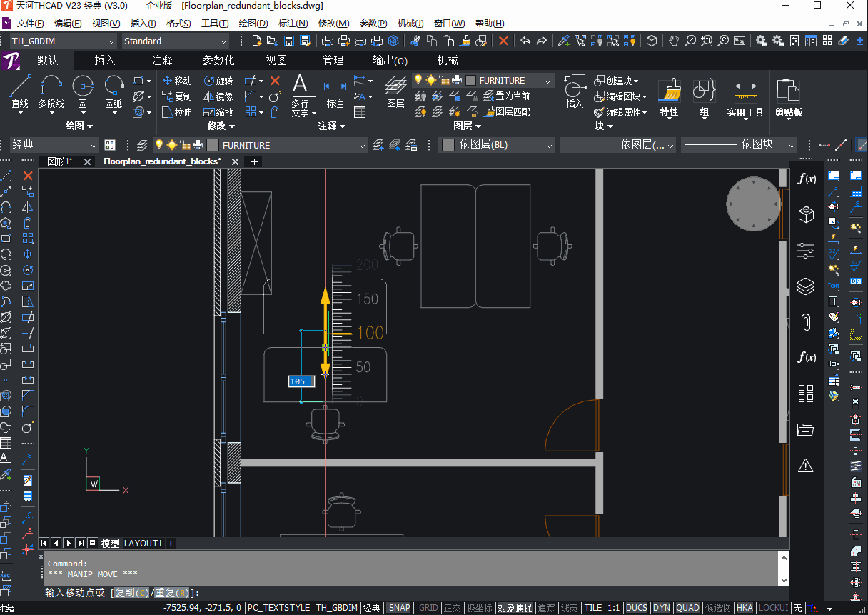Click the 移动 move tool
868x615 pixels.
[177, 81]
